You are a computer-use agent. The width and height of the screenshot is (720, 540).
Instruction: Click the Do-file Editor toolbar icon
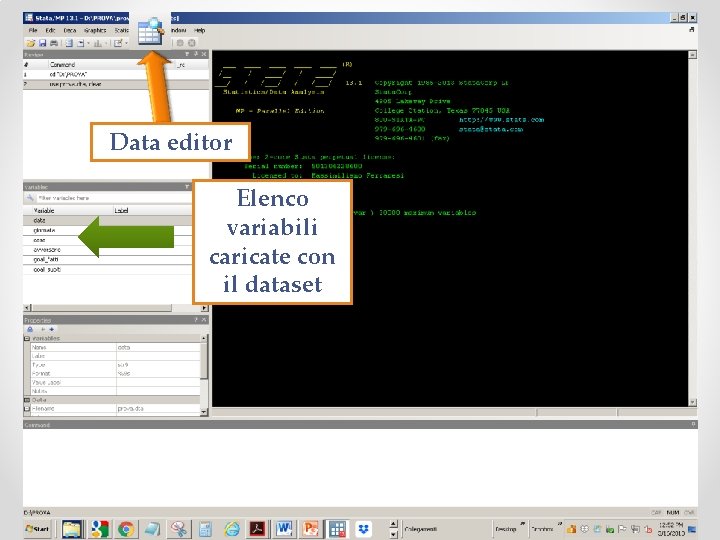coord(118,43)
